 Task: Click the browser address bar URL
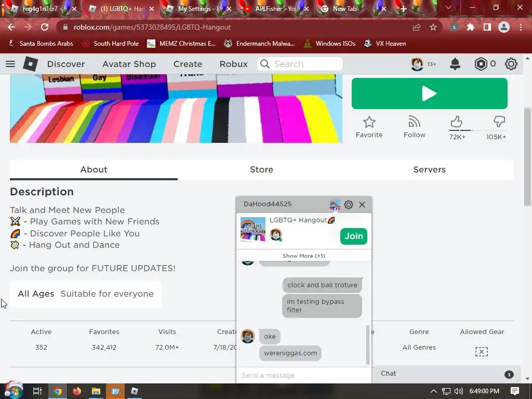tap(152, 27)
